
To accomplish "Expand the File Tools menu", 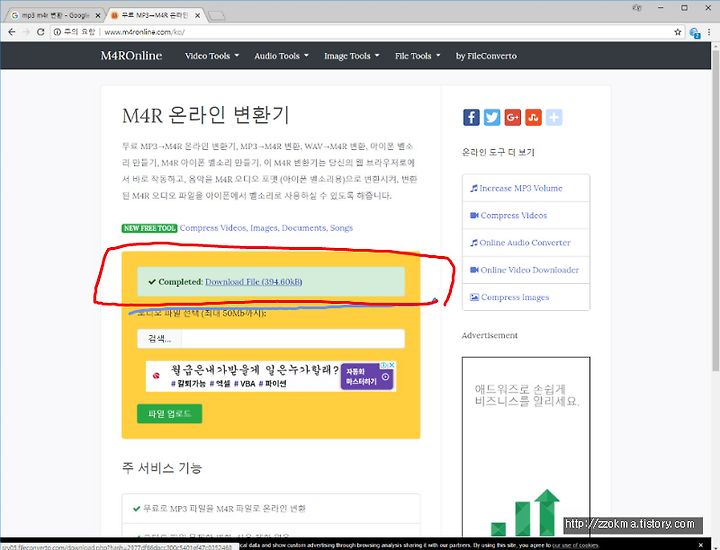I will (x=417, y=56).
